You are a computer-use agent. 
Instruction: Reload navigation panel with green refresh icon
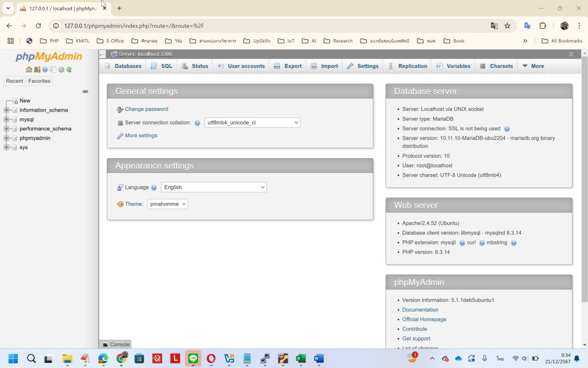(69, 70)
